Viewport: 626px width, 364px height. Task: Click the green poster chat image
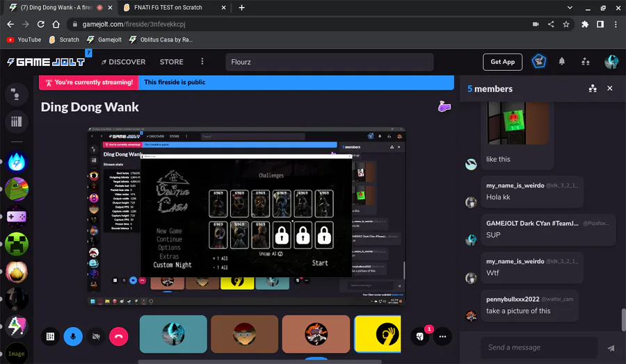[517, 123]
